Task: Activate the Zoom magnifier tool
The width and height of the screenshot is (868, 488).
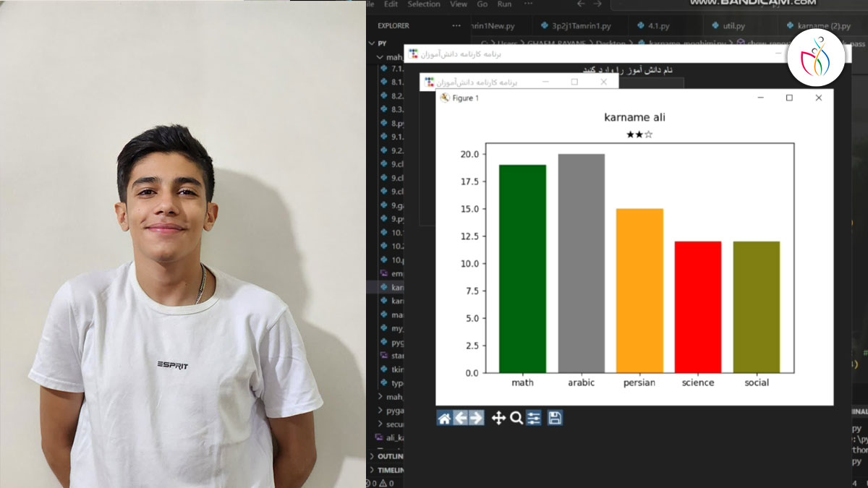Action: click(x=516, y=418)
